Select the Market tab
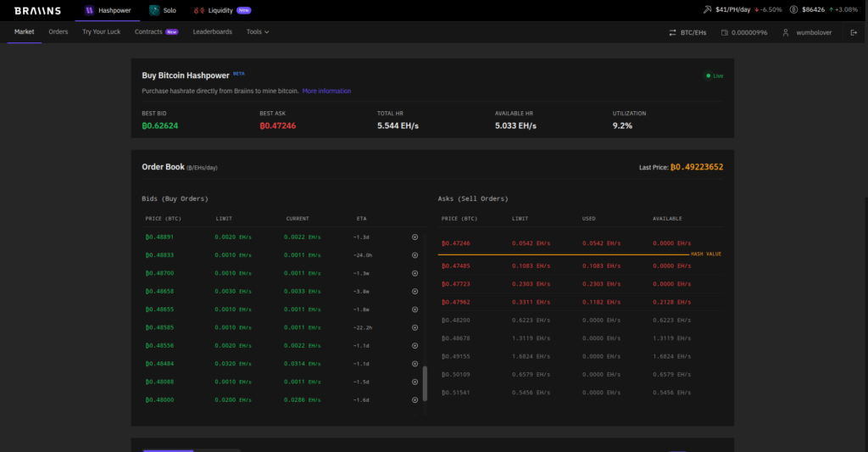868x452 pixels. pyautogui.click(x=25, y=32)
